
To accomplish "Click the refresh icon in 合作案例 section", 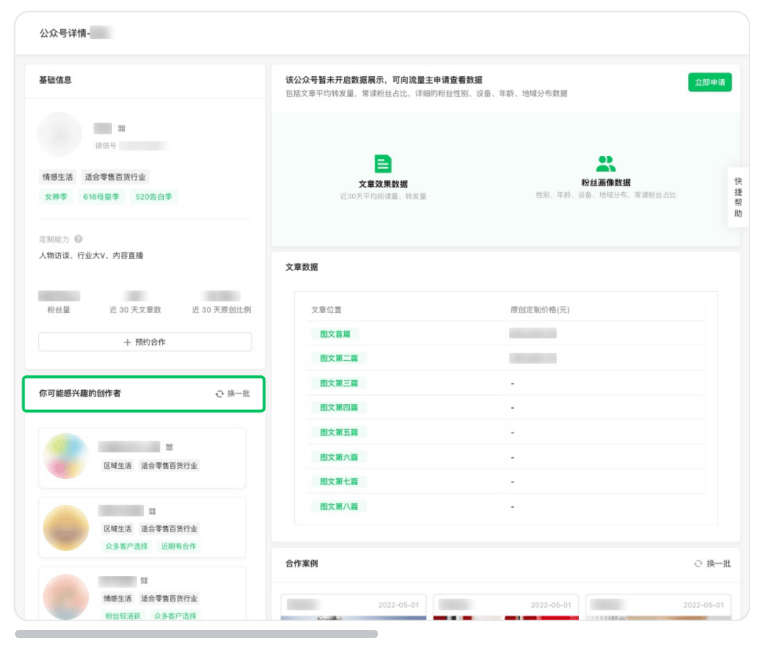I will click(x=698, y=564).
